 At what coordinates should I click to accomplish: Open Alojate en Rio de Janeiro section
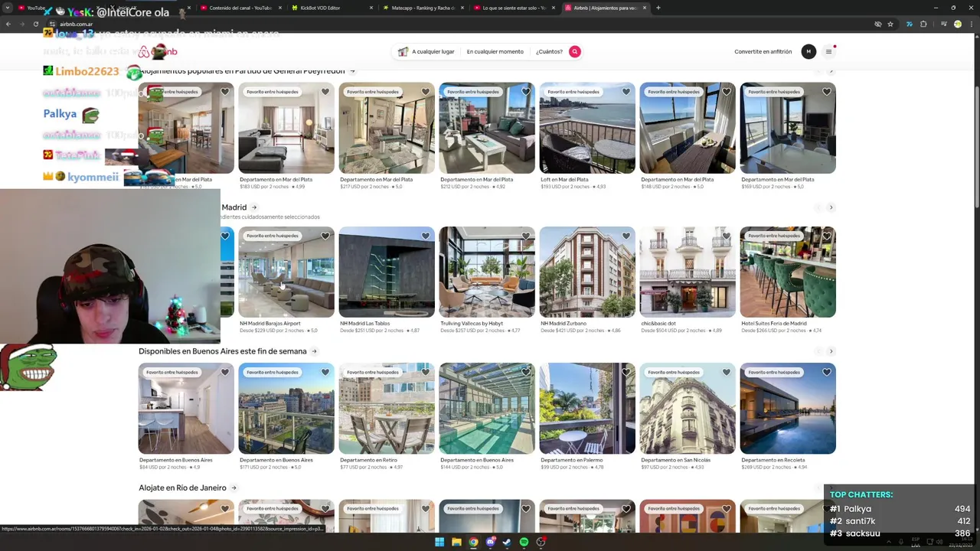pos(182,487)
